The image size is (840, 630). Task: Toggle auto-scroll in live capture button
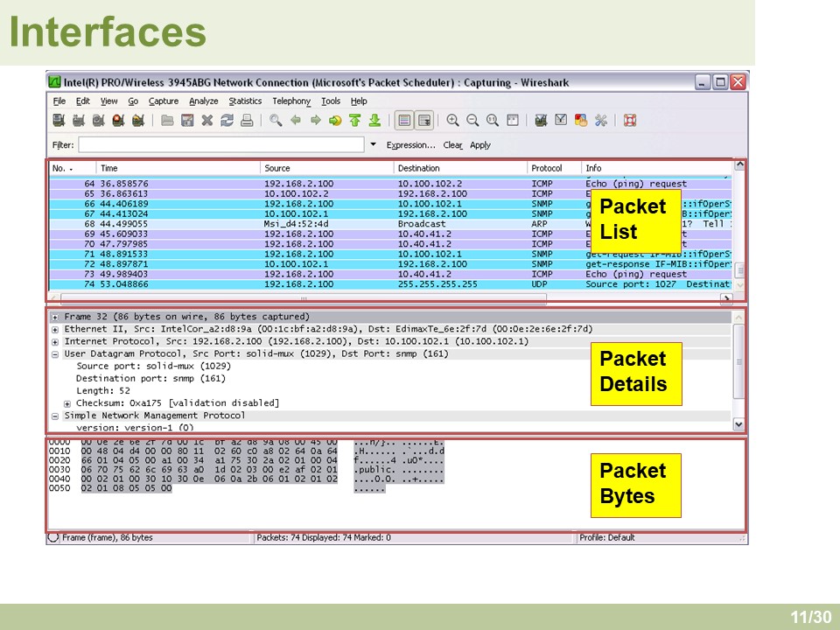click(x=424, y=121)
